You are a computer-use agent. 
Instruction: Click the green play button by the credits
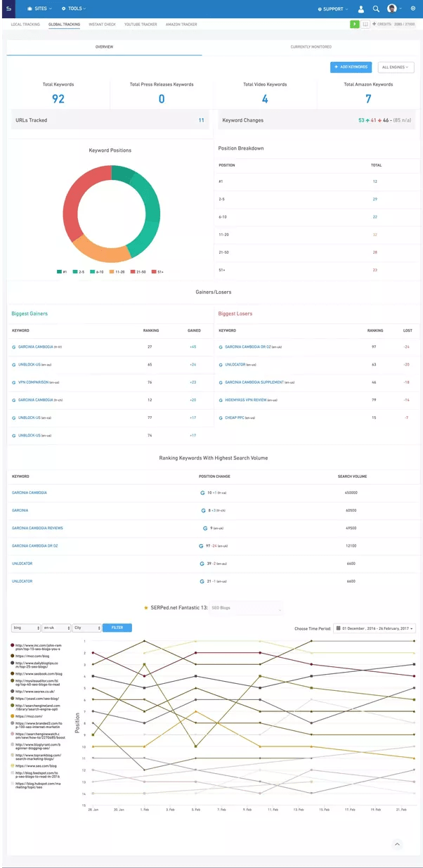coord(355,24)
